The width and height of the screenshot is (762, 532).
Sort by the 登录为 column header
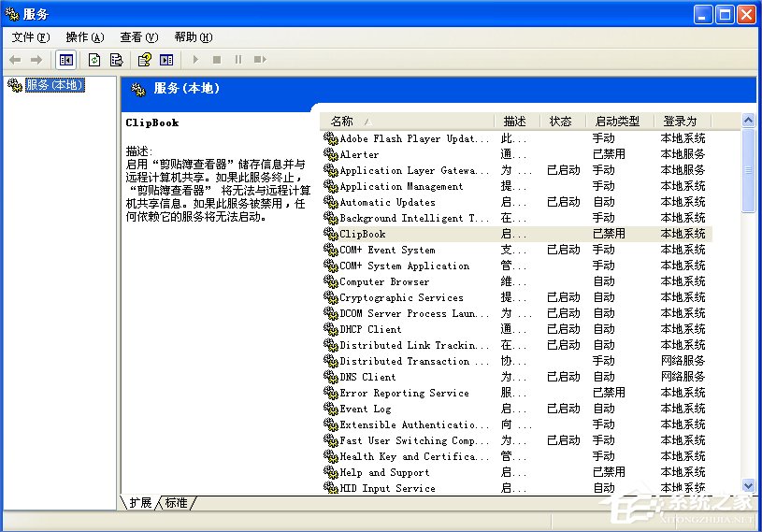click(683, 121)
